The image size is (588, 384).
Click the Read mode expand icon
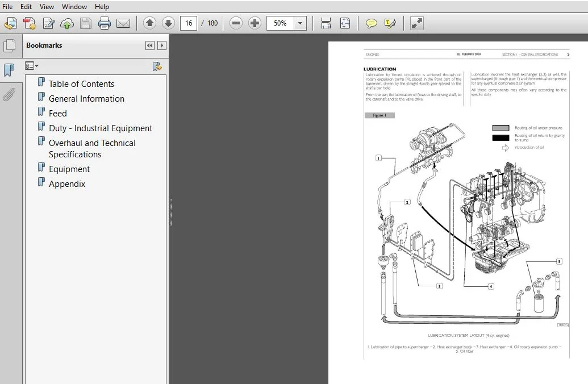pyautogui.click(x=416, y=23)
